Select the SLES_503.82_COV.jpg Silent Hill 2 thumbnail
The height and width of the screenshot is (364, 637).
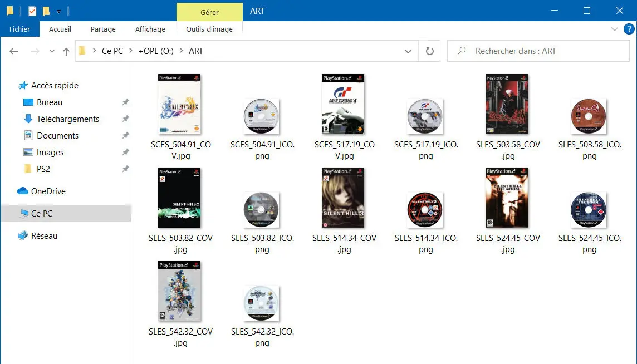click(179, 198)
